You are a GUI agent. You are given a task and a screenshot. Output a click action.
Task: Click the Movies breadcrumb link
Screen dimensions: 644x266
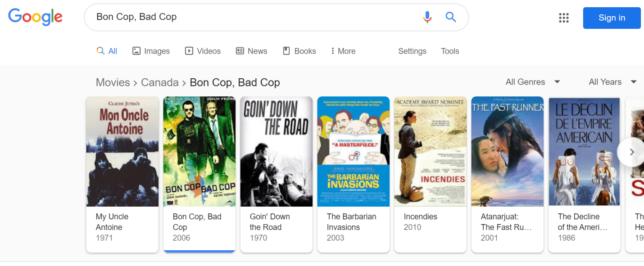[113, 82]
